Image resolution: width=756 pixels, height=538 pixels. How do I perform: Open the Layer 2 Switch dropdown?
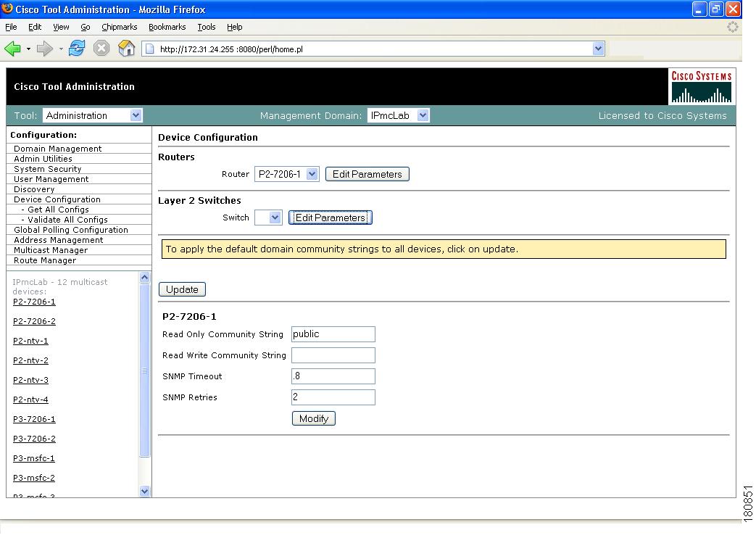(275, 218)
